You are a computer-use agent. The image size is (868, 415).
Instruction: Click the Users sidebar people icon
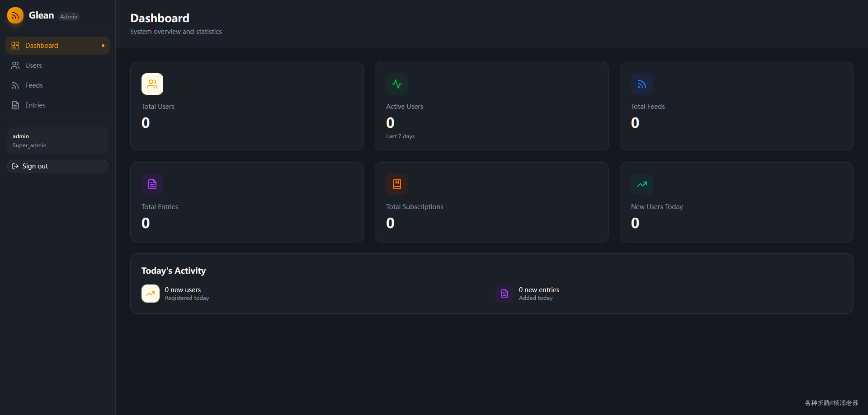click(15, 65)
